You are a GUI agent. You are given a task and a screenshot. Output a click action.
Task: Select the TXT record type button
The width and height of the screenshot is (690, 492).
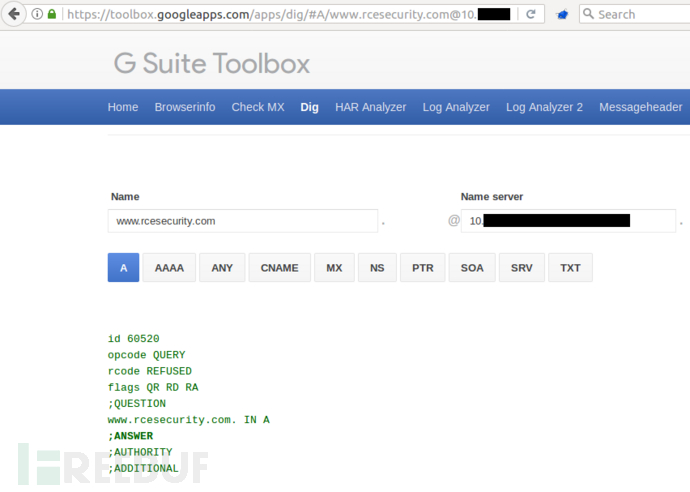[x=570, y=268]
